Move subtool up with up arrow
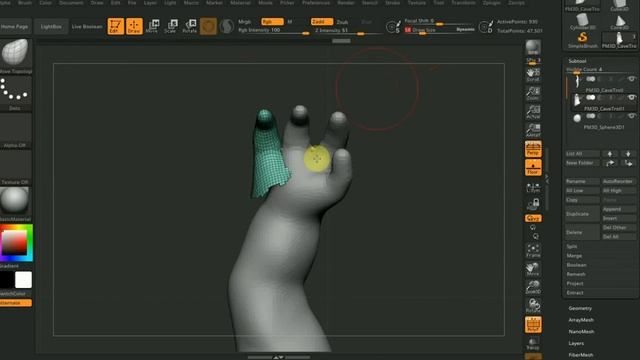The image size is (640, 360). click(x=610, y=154)
